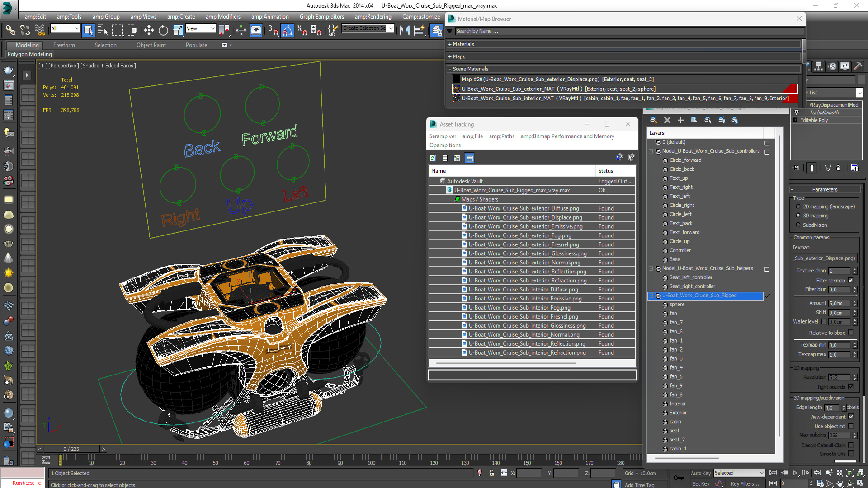
Task: Select 2D mapping (landscape) radio
Action: click(798, 206)
